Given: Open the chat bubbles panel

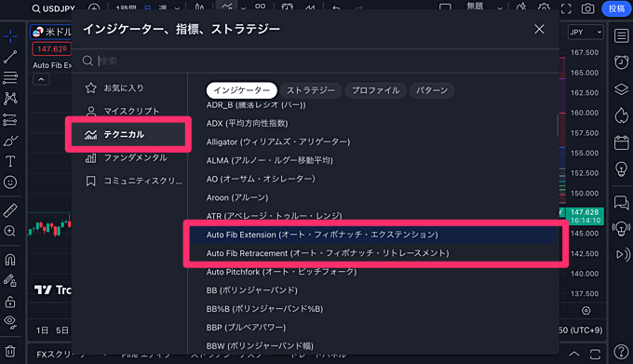Looking at the screenshot, I should [621, 202].
